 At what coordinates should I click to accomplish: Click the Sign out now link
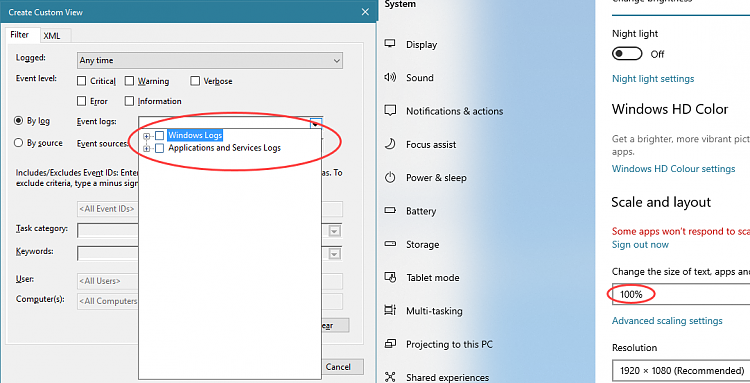[x=640, y=244]
